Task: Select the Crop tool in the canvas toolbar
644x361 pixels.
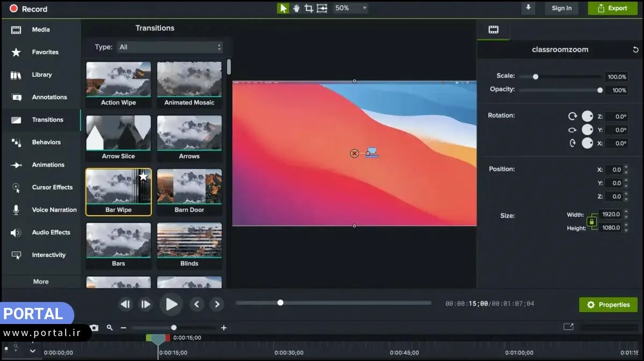Action: (309, 8)
